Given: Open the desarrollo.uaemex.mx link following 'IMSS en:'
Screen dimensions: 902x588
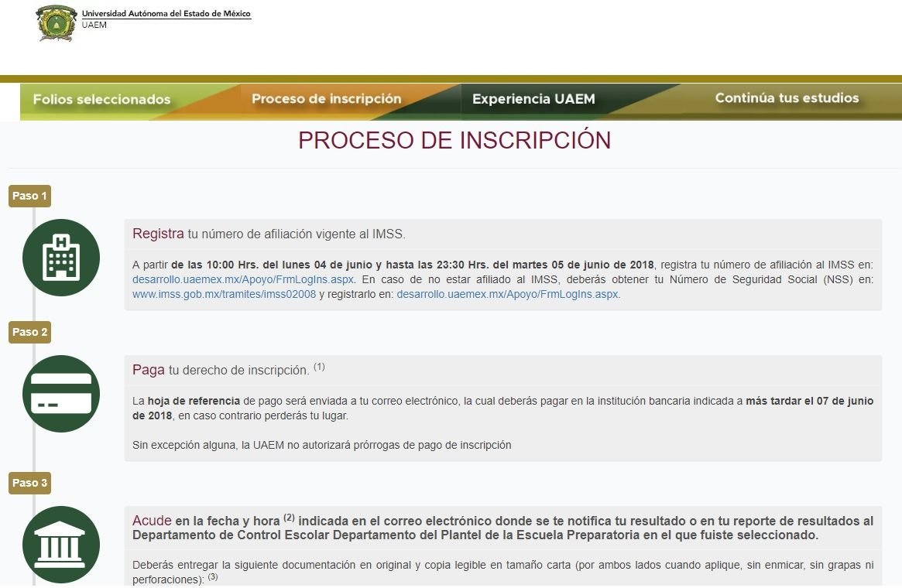Looking at the screenshot, I should click(x=243, y=279).
